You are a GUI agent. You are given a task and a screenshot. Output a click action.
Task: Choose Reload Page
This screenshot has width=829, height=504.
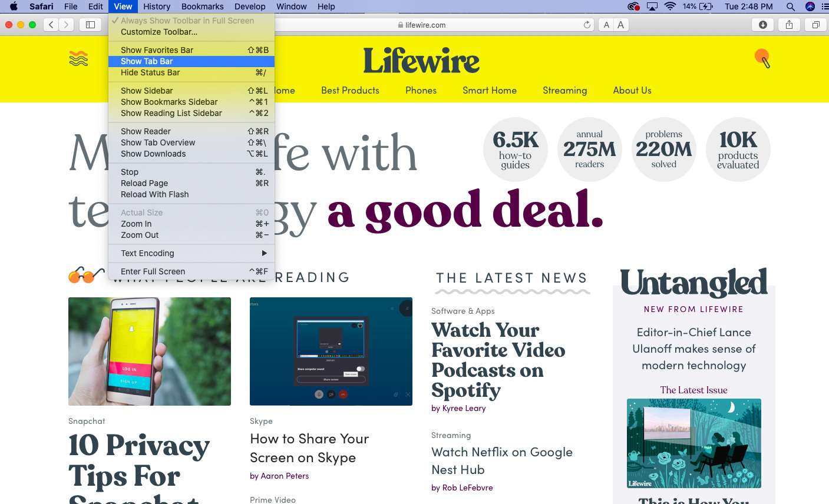(x=191, y=183)
